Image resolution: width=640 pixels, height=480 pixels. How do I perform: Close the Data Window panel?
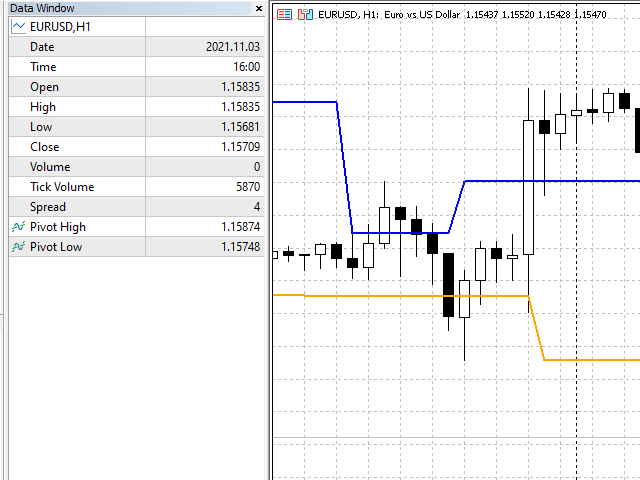click(259, 8)
